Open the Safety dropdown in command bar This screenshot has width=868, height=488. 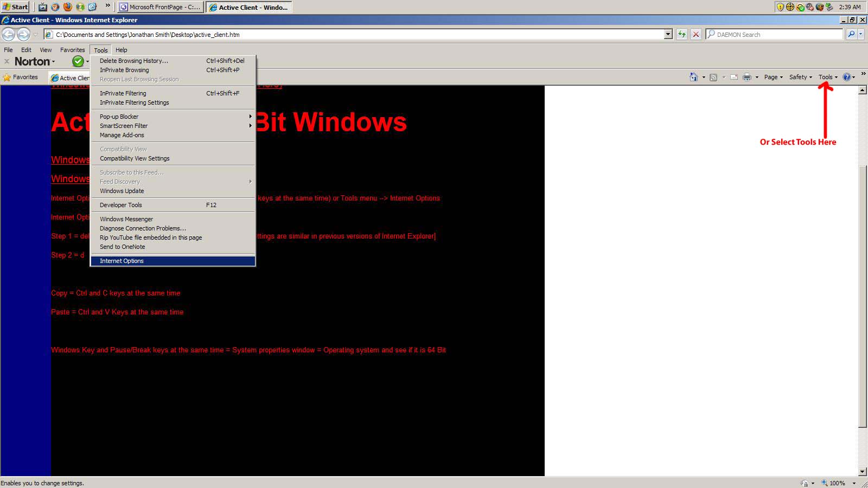coord(800,77)
